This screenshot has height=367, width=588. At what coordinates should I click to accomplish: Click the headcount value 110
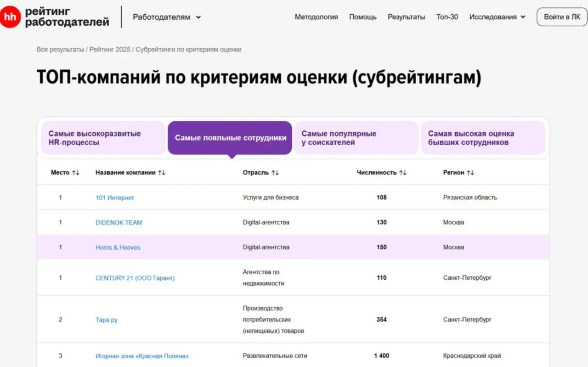pyautogui.click(x=382, y=278)
